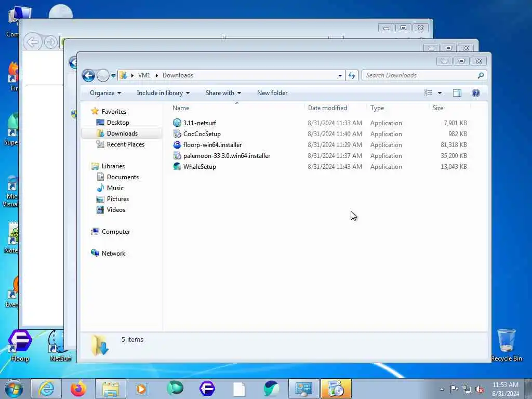
Task: Sort by the Type column header
Action: coord(377,108)
